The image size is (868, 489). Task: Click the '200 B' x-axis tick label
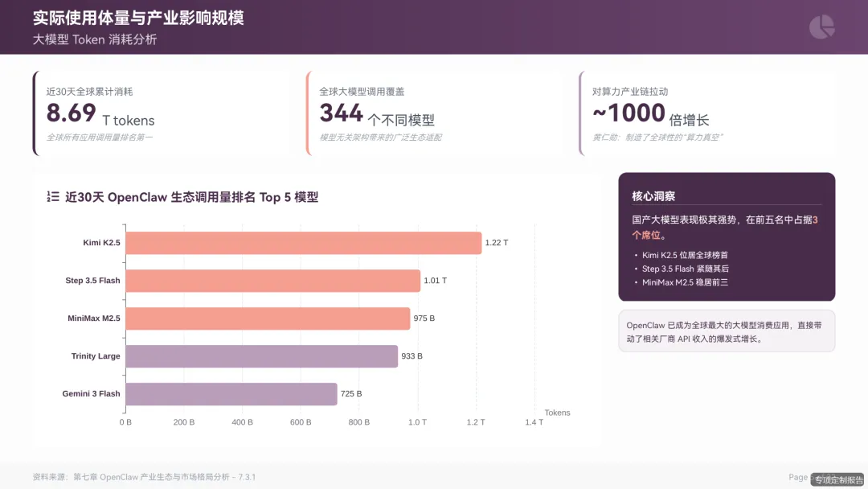[184, 422]
